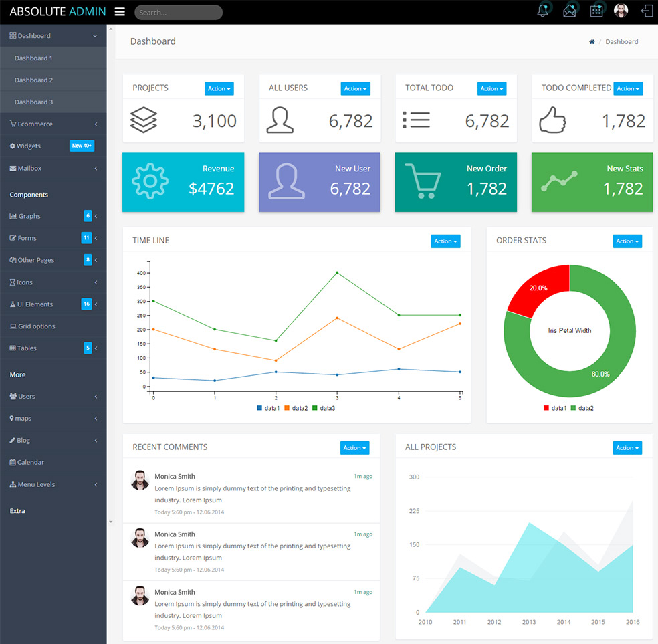Click the Widgets New 40+ badge
Screen dimensions: 658x644
82,146
